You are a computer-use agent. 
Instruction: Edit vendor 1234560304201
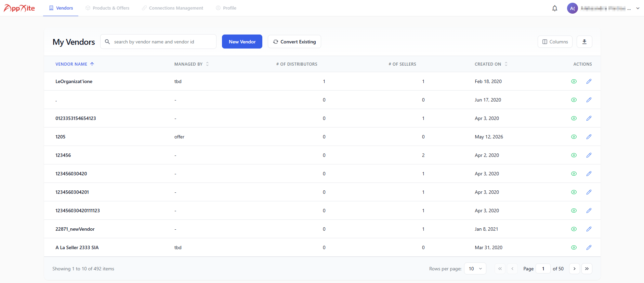[589, 192]
